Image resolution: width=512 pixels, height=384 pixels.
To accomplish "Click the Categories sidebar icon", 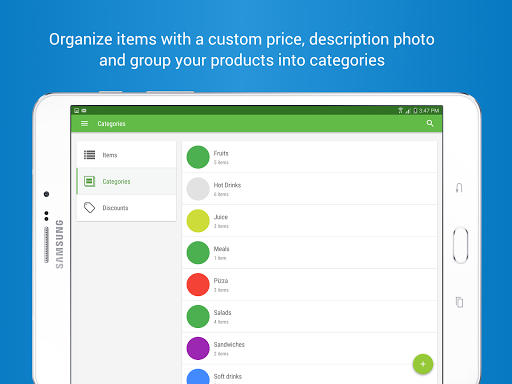I will [x=89, y=181].
